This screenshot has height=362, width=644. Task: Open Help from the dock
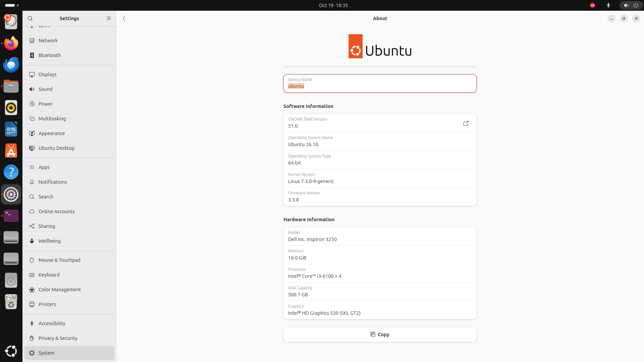pyautogui.click(x=11, y=172)
